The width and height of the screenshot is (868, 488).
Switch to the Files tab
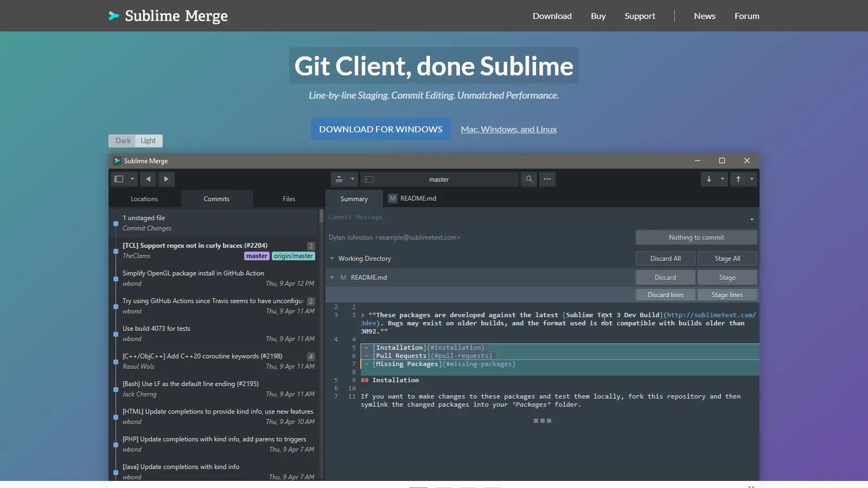coord(289,198)
